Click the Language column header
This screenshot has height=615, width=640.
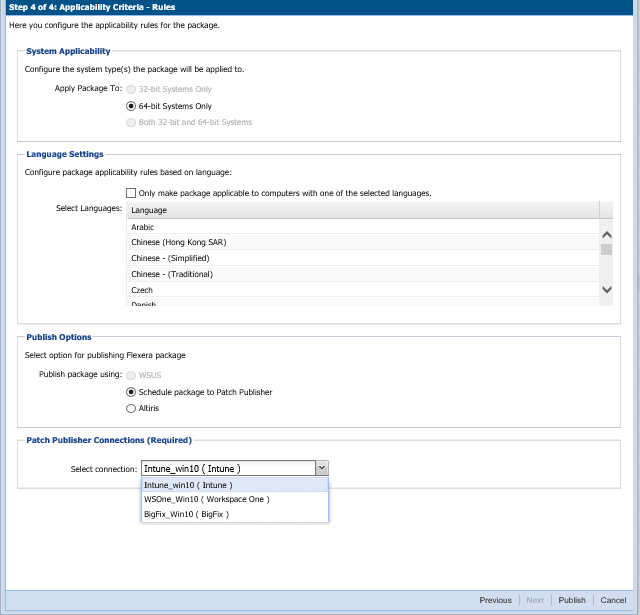[x=362, y=210]
